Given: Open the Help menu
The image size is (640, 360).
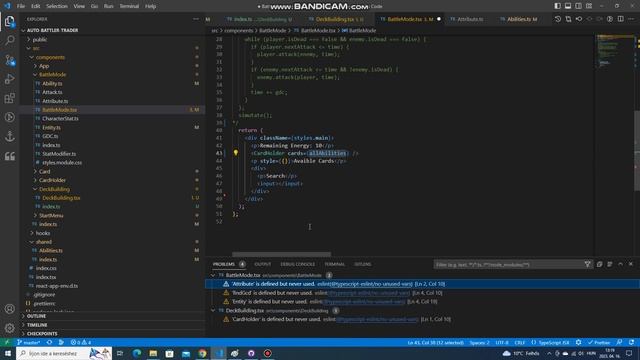Looking at the screenshot, I should click(x=151, y=6).
